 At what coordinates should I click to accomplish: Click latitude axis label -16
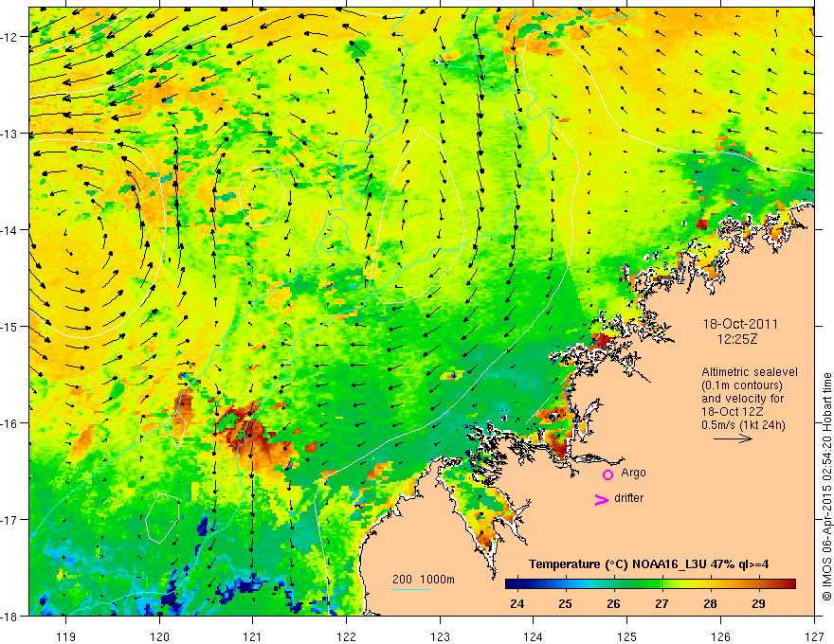pos(9,423)
